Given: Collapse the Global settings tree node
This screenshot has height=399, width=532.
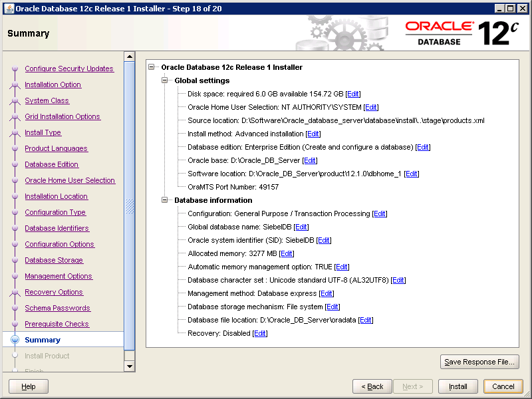Looking at the screenshot, I should point(164,80).
